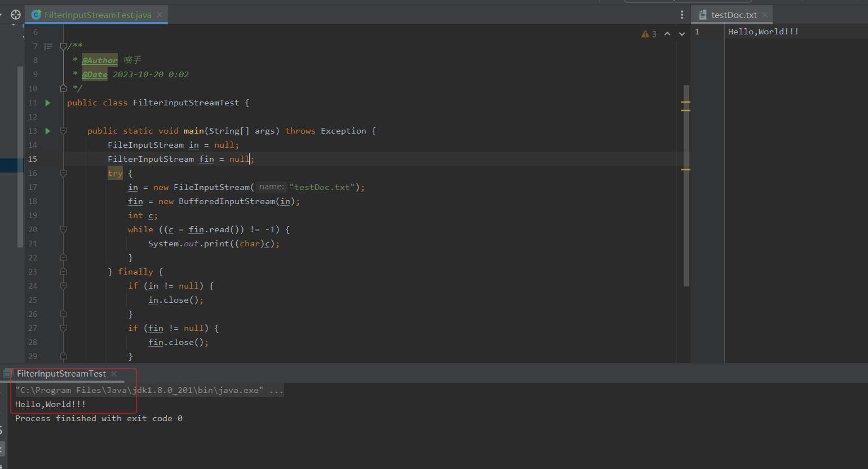Collapse the Javadoc comment fold on line 7
Screen dimensions: 868x469
pos(63,46)
